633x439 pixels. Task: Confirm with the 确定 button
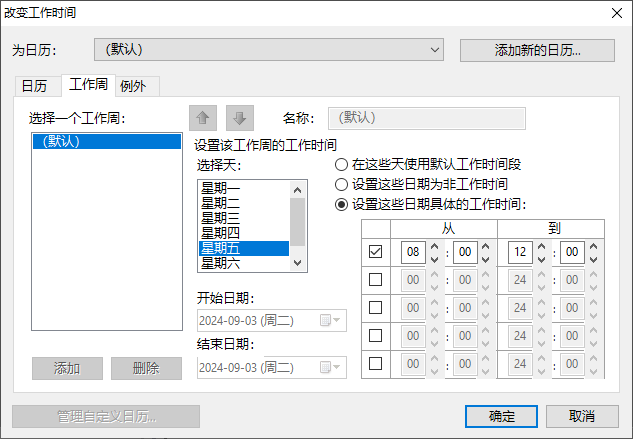click(502, 416)
